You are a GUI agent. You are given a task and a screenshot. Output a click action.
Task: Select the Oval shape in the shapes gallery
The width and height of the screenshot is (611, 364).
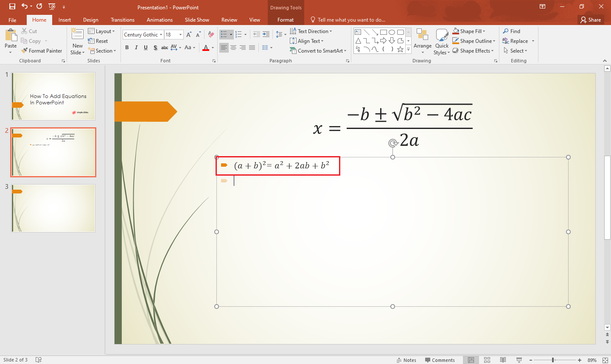tap(392, 32)
